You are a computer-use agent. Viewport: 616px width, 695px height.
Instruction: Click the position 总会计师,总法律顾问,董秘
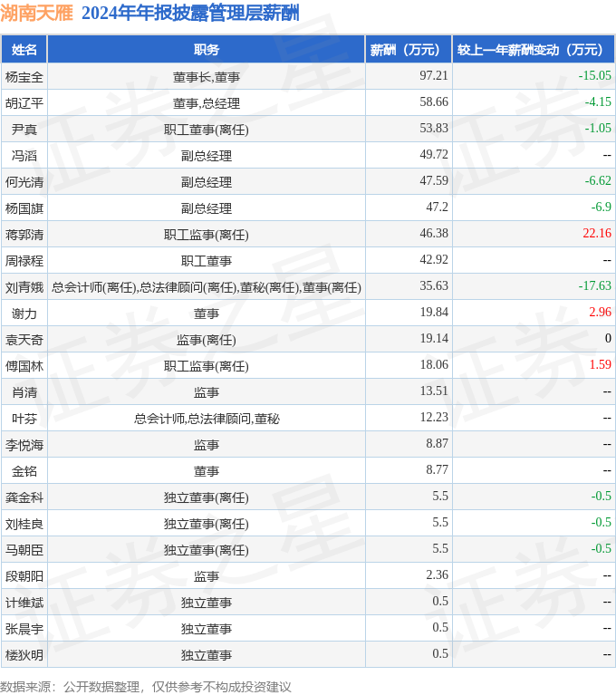(x=206, y=419)
